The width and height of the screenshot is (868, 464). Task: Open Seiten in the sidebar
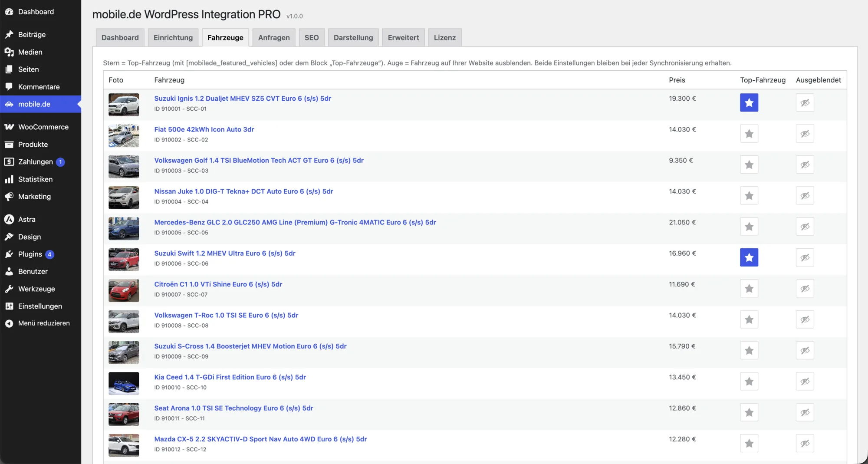tap(28, 69)
